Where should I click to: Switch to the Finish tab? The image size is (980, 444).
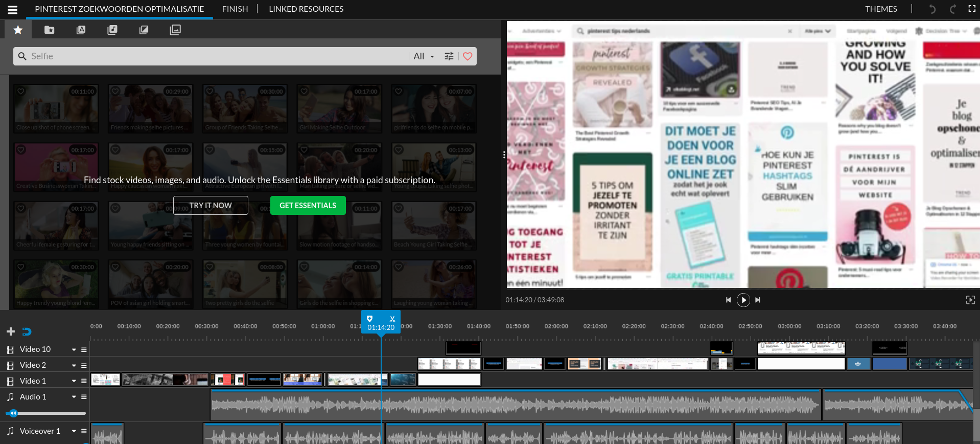pos(235,9)
